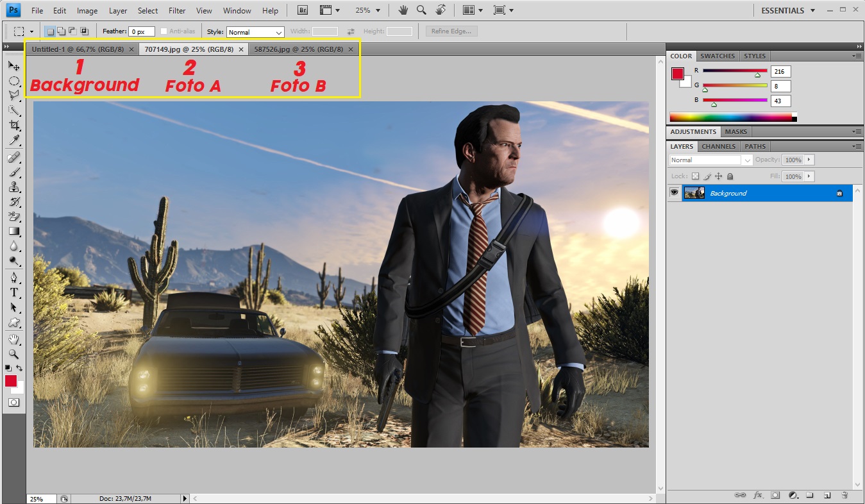Viewport: 865px width, 504px height.
Task: Select the Elliptical Marquee tool
Action: tap(13, 81)
